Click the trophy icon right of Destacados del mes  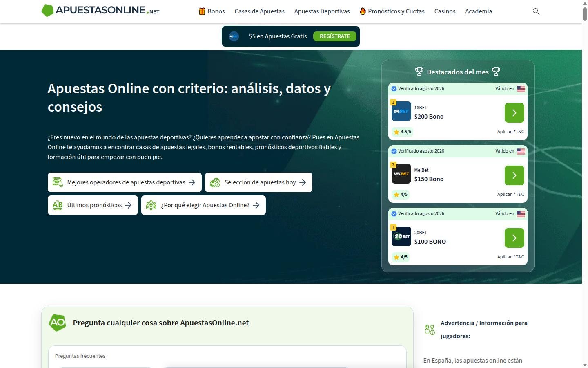(496, 72)
